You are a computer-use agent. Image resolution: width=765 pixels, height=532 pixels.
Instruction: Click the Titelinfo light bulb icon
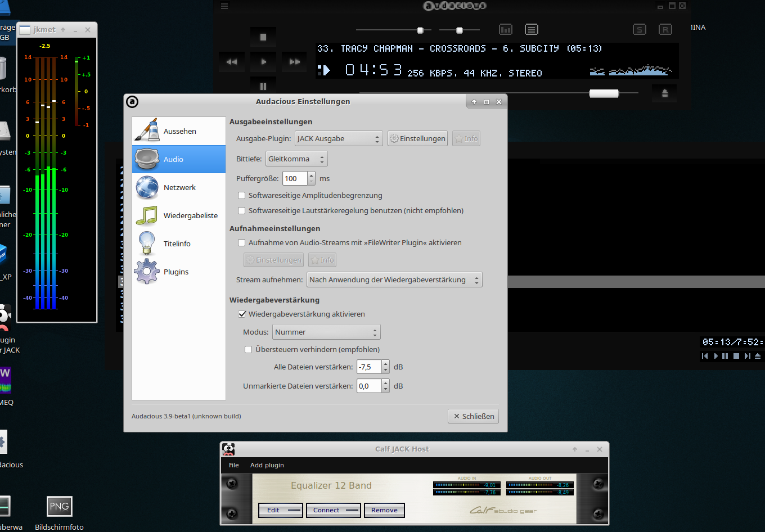pos(147,244)
